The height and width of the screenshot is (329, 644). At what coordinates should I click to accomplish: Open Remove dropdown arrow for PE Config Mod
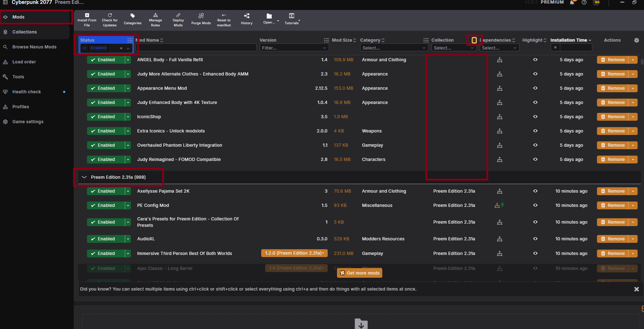click(633, 205)
